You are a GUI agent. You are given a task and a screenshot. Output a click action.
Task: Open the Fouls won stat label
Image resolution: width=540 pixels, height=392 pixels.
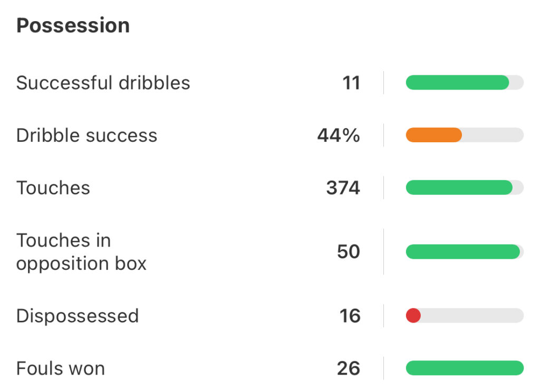click(60, 368)
